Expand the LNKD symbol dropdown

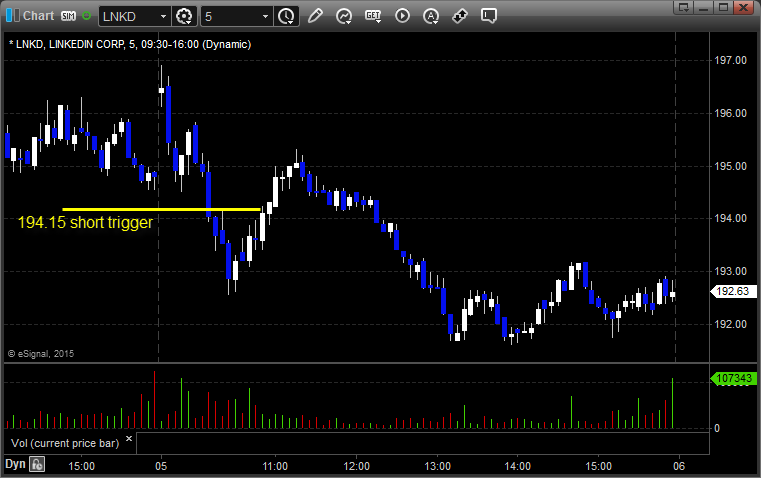(x=162, y=16)
